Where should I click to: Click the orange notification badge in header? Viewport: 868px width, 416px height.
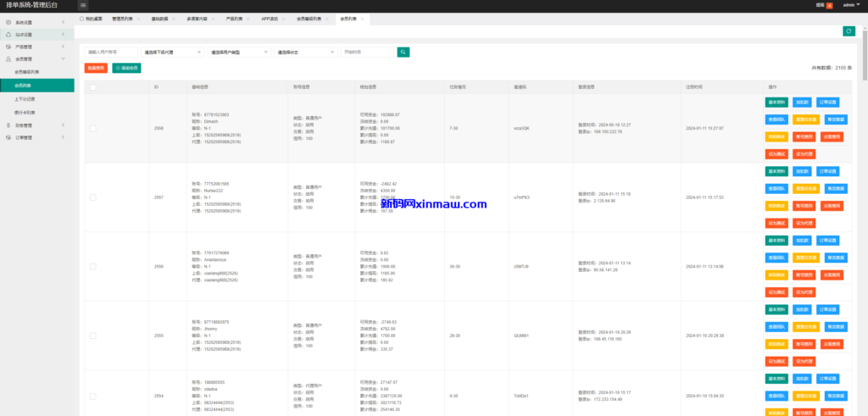point(829,5)
